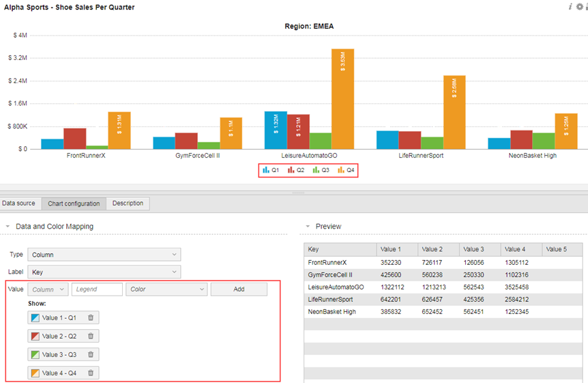Collapse the Preview section
This screenshot has height=383, width=588.
pos(308,227)
